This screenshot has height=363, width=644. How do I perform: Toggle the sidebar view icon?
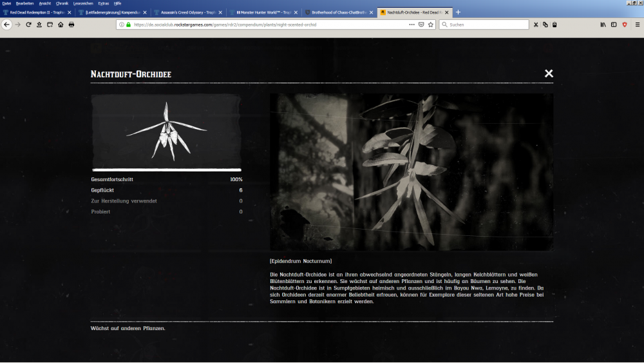click(x=614, y=25)
